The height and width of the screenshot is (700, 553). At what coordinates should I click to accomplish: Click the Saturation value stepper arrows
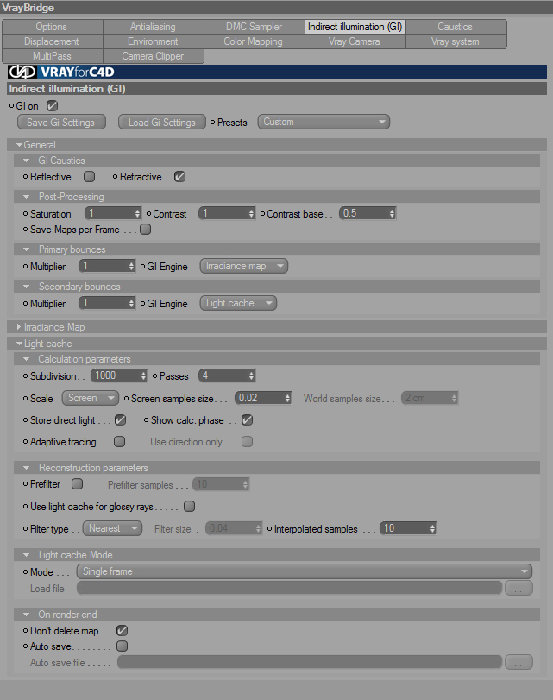point(137,213)
